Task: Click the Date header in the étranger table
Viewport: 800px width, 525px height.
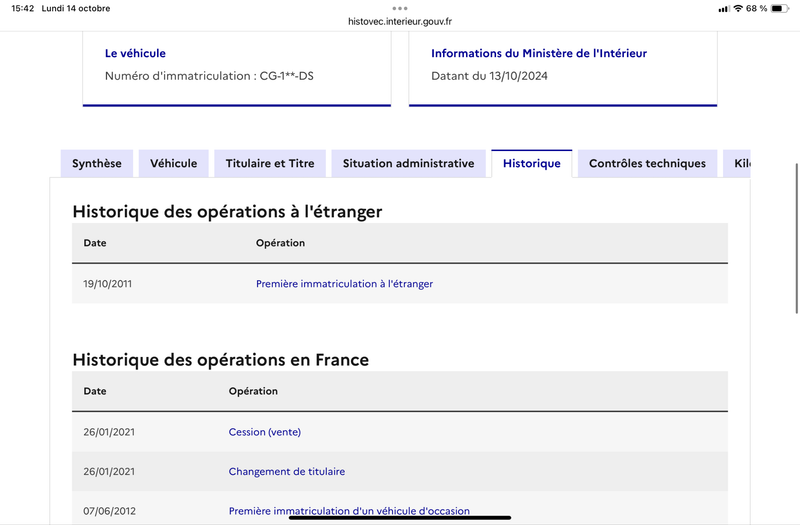Action: 95,243
